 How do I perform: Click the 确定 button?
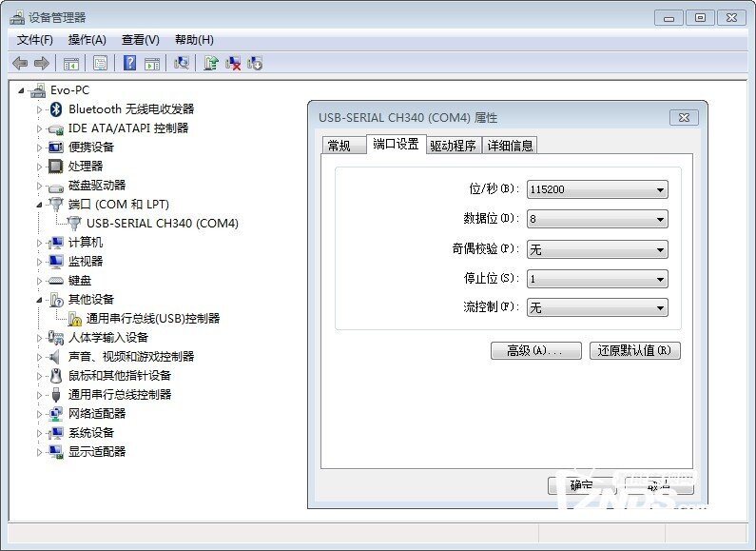[581, 485]
